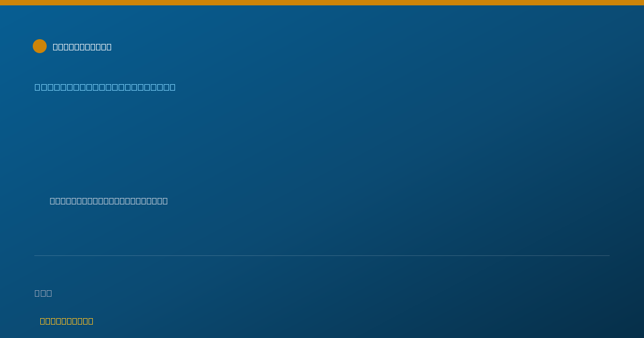
Task: Click the orange bar along the top edge
Action: coord(322,3)
